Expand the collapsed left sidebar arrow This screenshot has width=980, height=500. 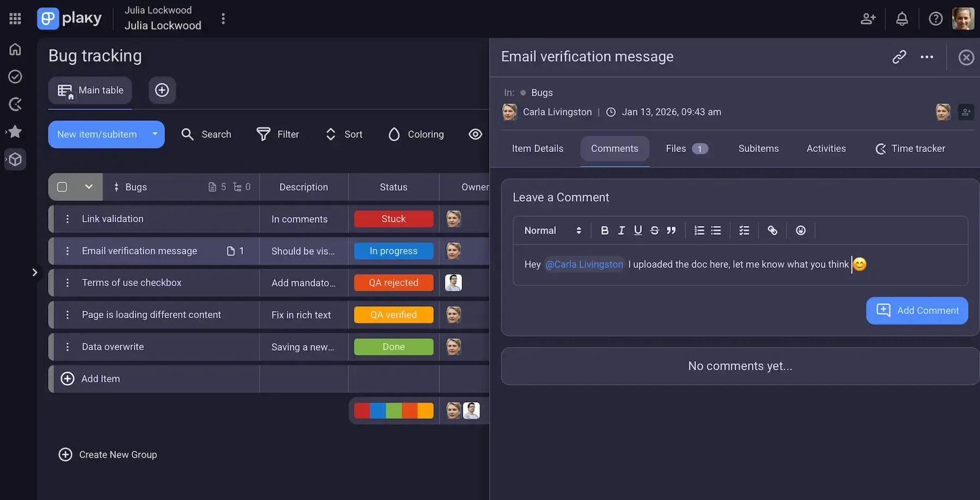pos(34,272)
